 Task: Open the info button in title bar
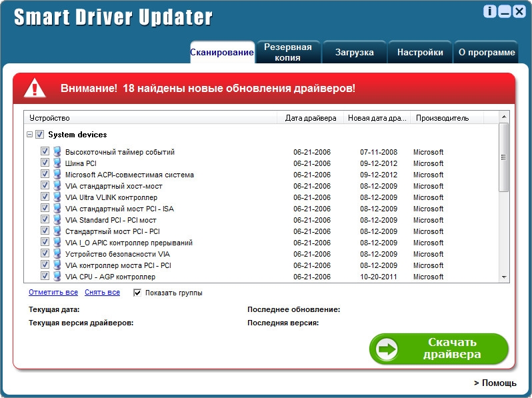pyautogui.click(x=489, y=11)
